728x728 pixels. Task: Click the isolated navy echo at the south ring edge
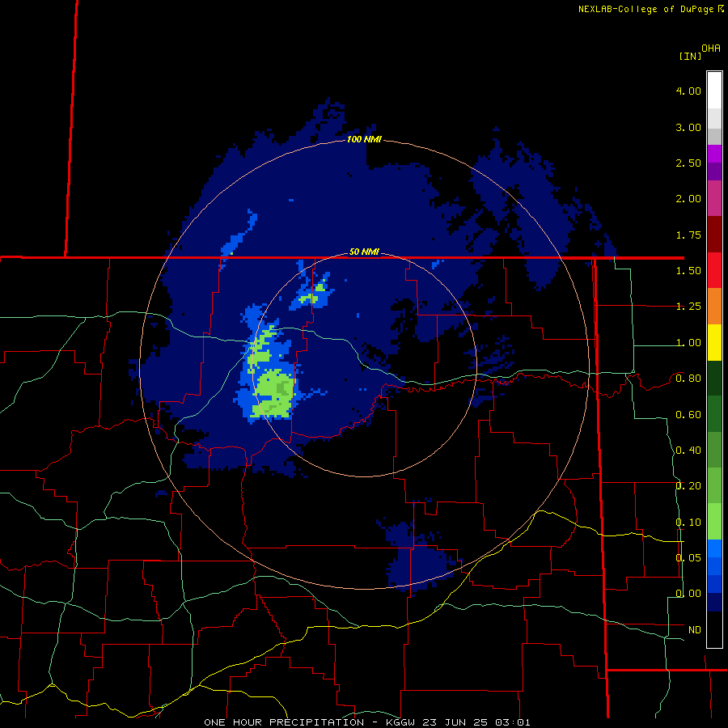click(x=420, y=557)
